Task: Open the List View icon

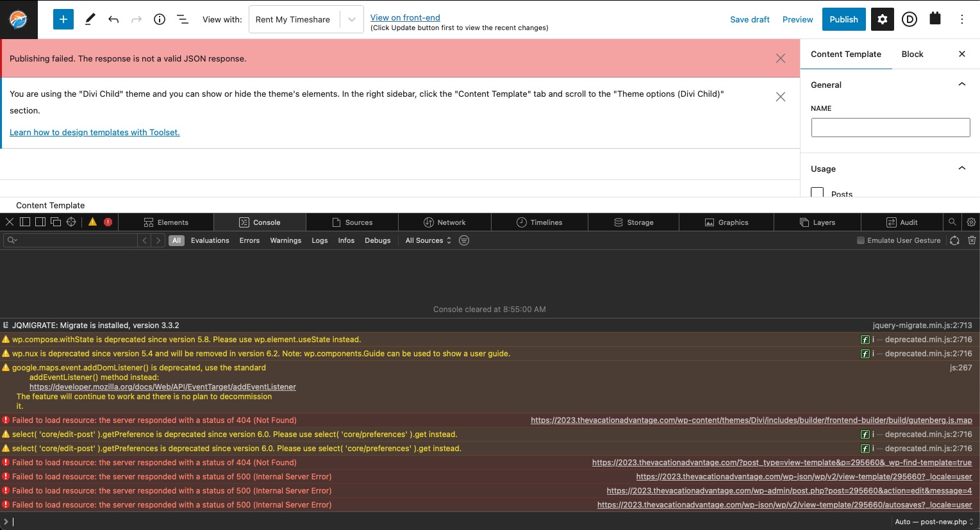Action: pyautogui.click(x=183, y=19)
